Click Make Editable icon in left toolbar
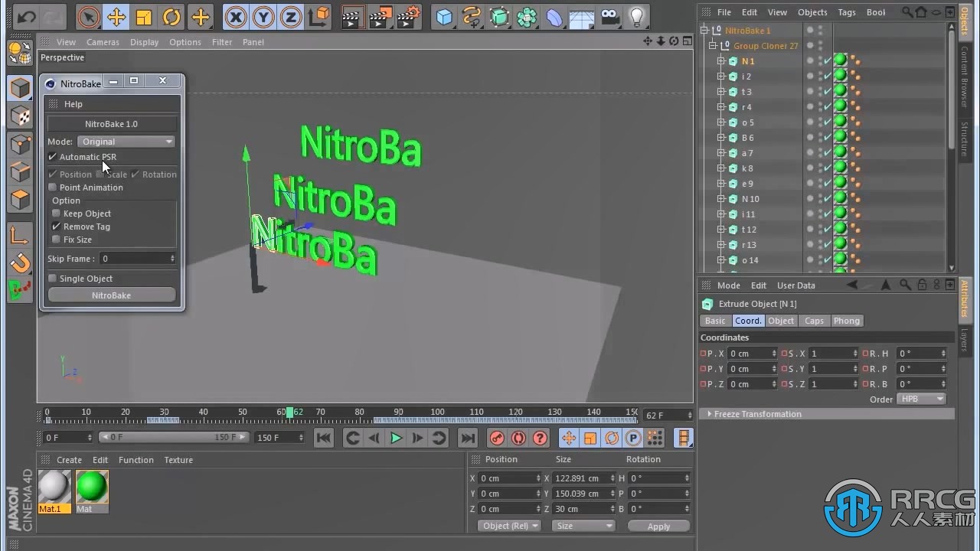 [x=20, y=53]
